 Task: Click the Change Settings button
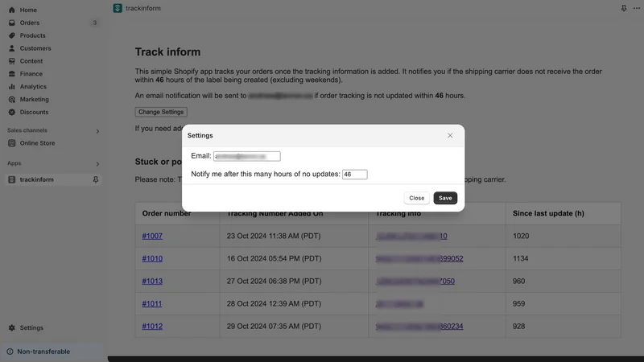161,112
